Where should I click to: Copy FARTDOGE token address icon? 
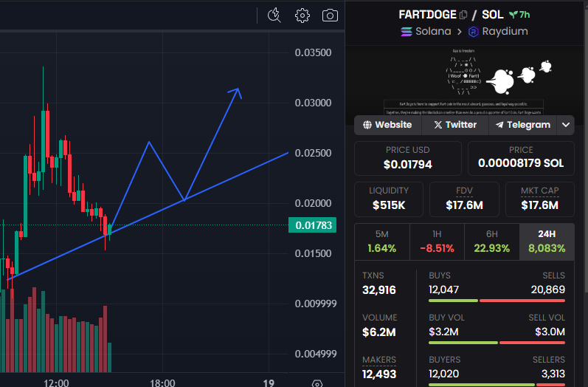click(x=463, y=15)
